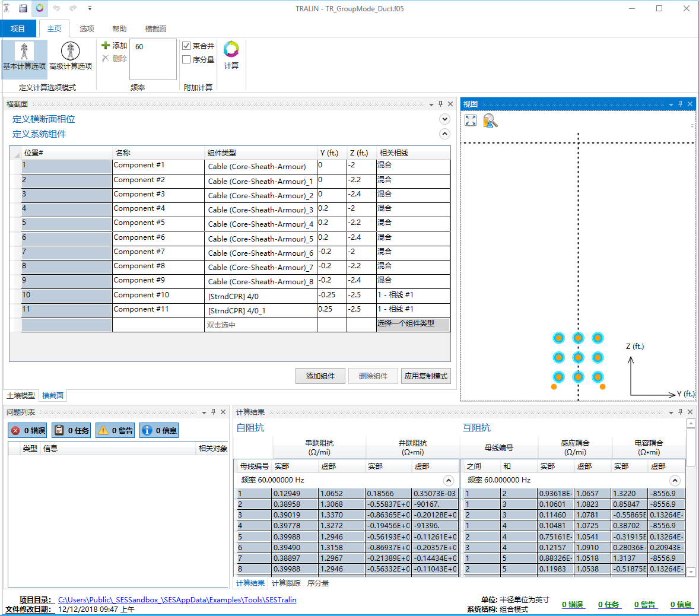The width and height of the screenshot is (699, 616).
Task: Click the zoom extents icon in 视图 panel
Action: [471, 120]
